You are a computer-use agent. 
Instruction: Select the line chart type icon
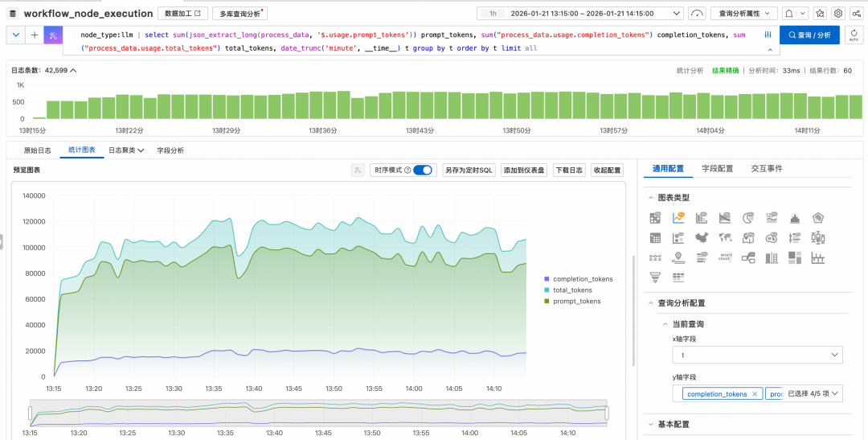coord(679,218)
